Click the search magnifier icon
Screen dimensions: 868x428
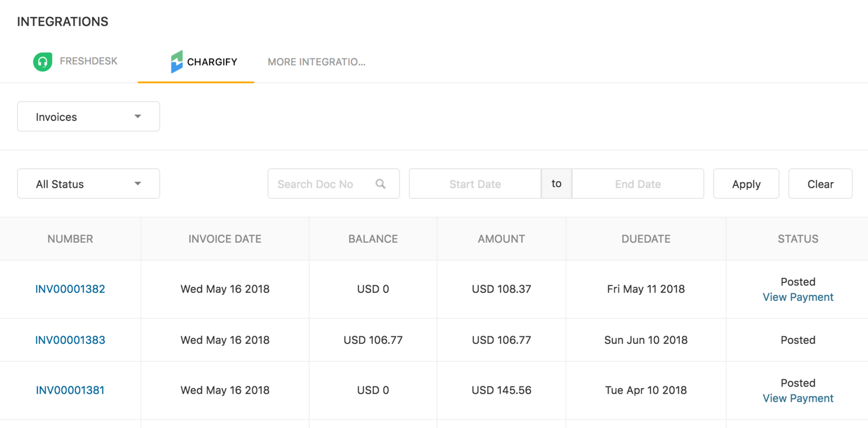tap(380, 184)
